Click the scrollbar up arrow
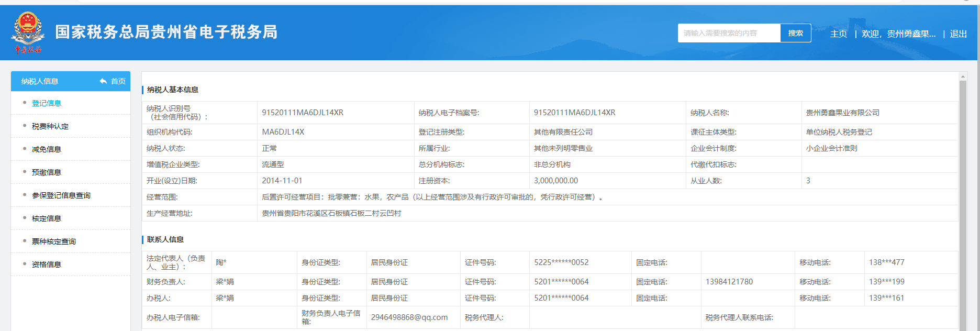This screenshot has width=980, height=331. pyautogui.click(x=963, y=76)
